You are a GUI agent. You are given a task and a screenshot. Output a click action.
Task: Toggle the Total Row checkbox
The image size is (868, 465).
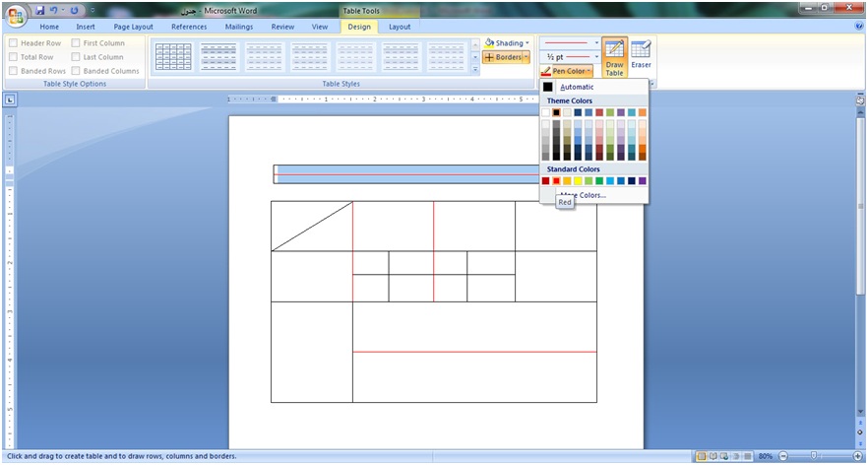point(13,56)
